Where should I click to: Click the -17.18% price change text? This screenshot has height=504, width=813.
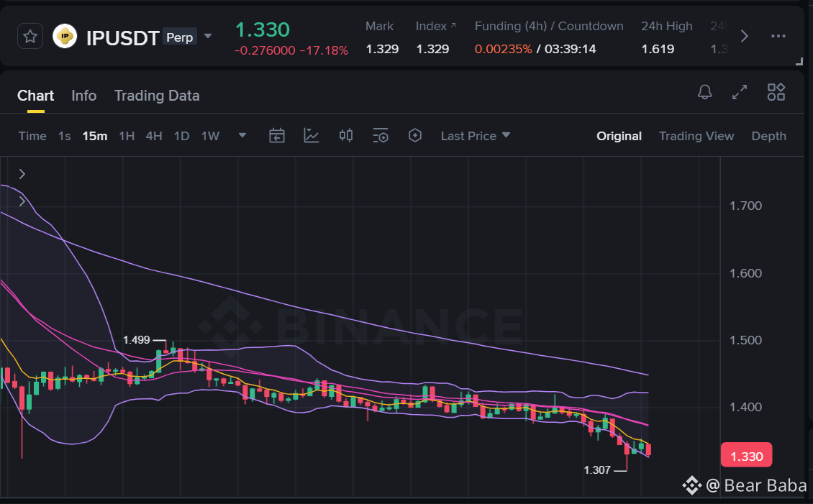tap(324, 51)
